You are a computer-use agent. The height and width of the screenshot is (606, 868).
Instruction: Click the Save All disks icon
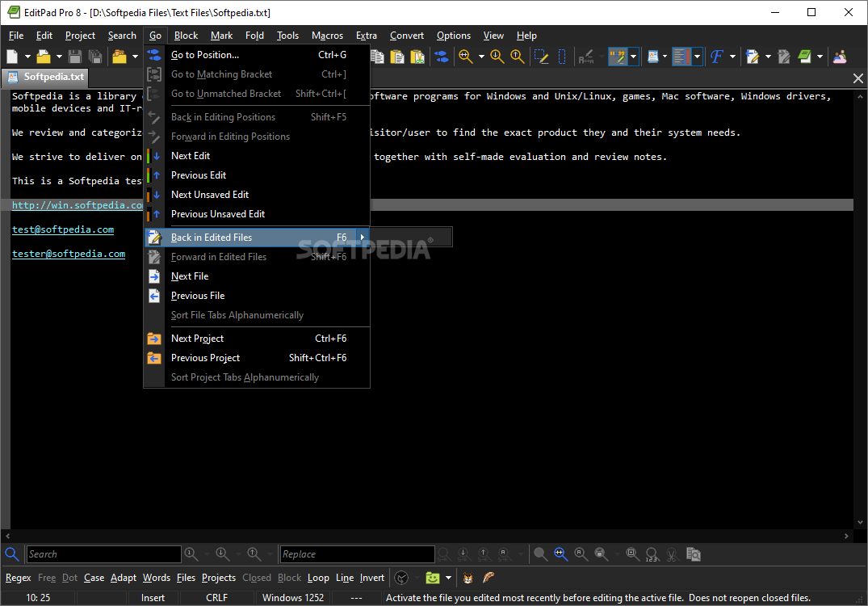(x=95, y=57)
